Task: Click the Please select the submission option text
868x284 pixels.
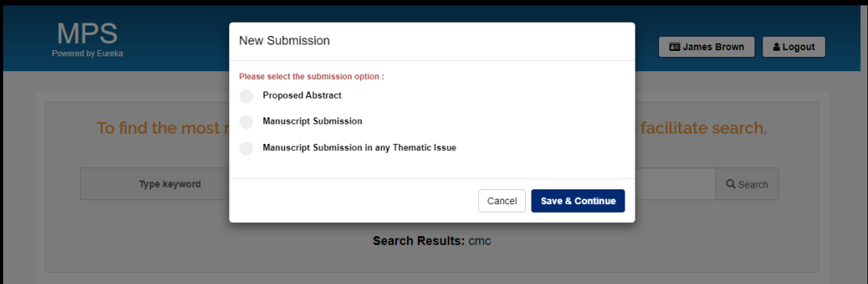Action: [x=312, y=77]
